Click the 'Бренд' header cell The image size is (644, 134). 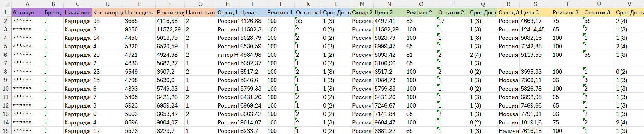53,12
